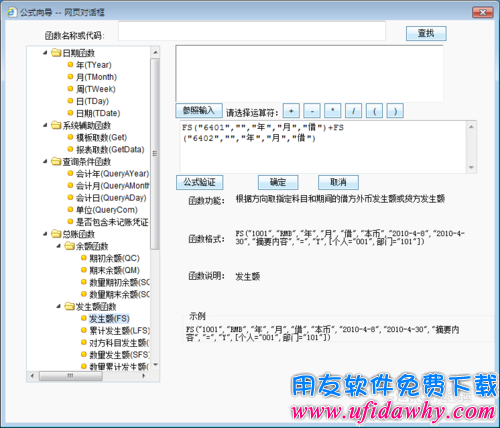Select 累计发生额(LFS) function
The height and width of the screenshot is (428, 500).
[119, 331]
